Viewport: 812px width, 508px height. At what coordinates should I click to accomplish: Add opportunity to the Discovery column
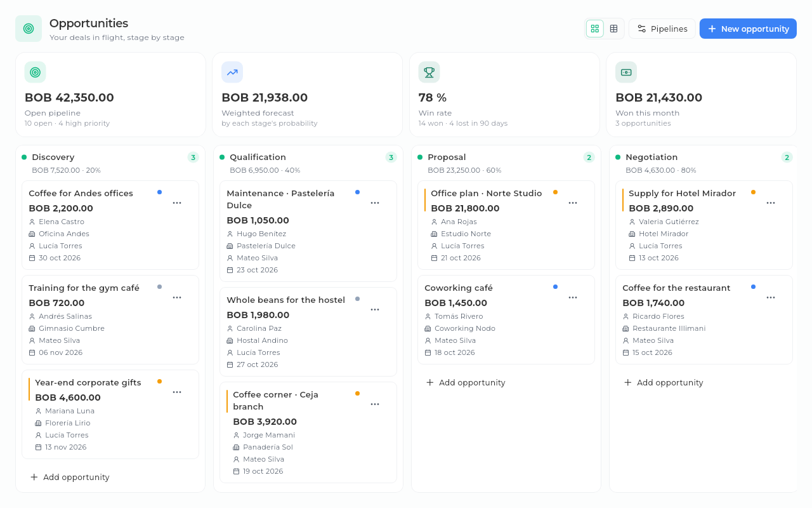click(x=70, y=477)
